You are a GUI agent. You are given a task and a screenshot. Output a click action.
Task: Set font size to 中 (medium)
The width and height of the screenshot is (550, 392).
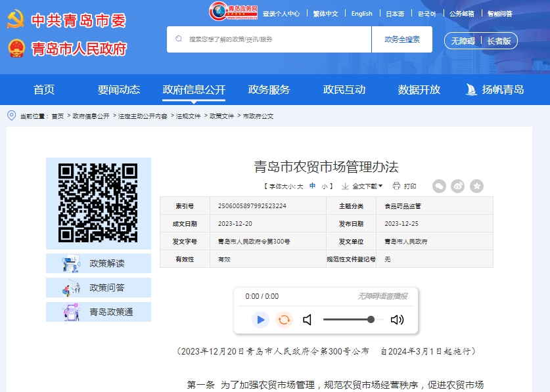pos(313,186)
